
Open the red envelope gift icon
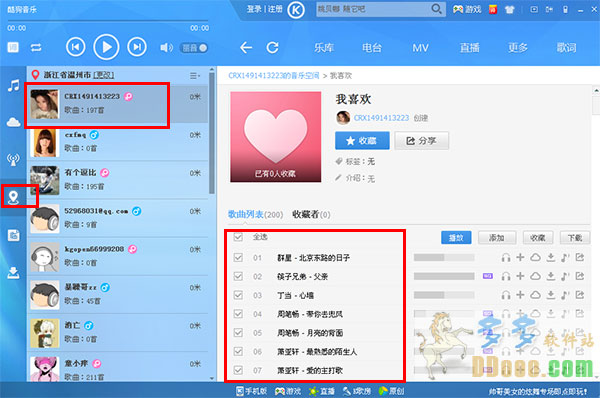[x=493, y=9]
